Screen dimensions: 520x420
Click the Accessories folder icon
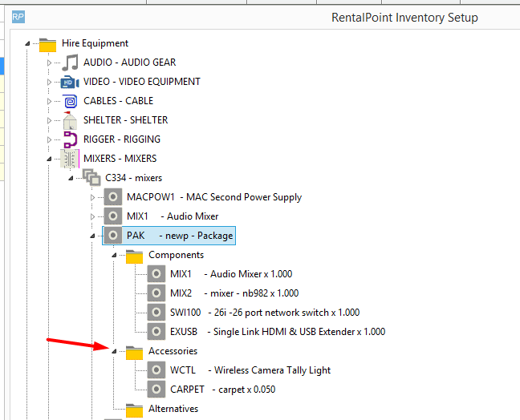point(134,352)
